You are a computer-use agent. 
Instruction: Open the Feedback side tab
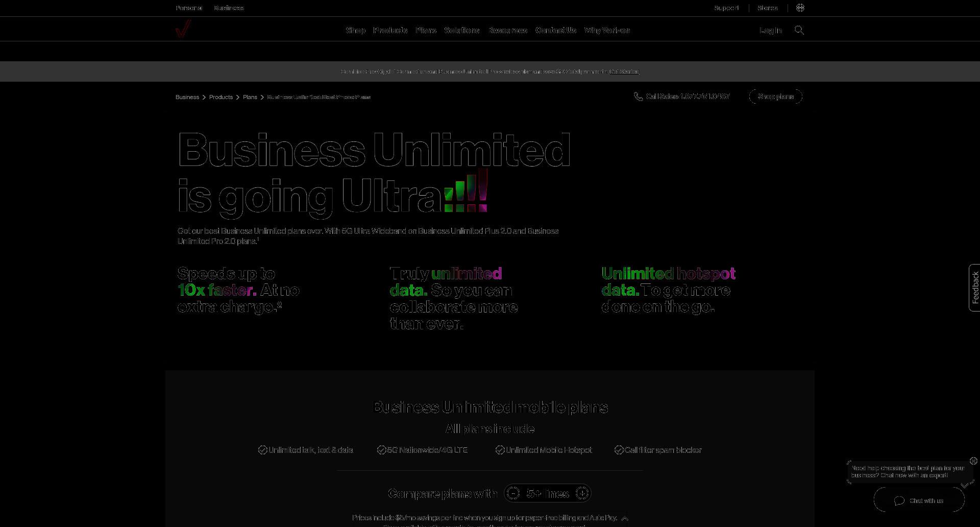[x=975, y=288]
